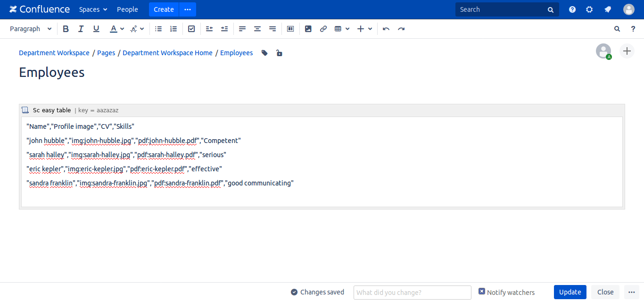Uncheck Notify watchers checkbox

[482, 292]
